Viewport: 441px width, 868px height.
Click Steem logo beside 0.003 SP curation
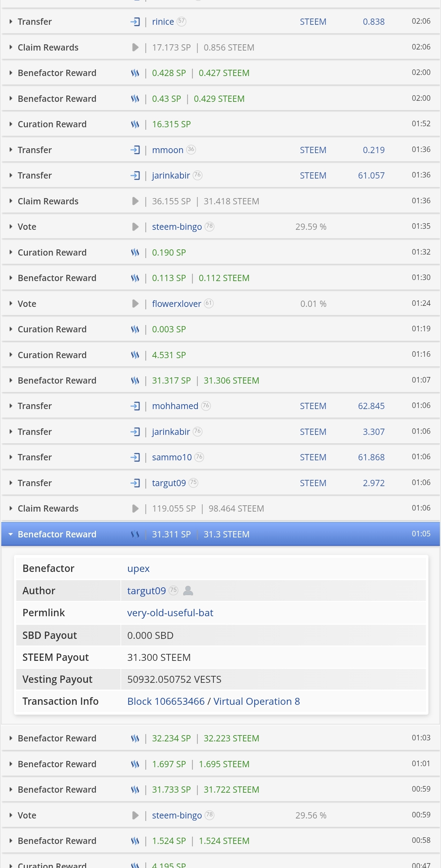pyautogui.click(x=135, y=329)
